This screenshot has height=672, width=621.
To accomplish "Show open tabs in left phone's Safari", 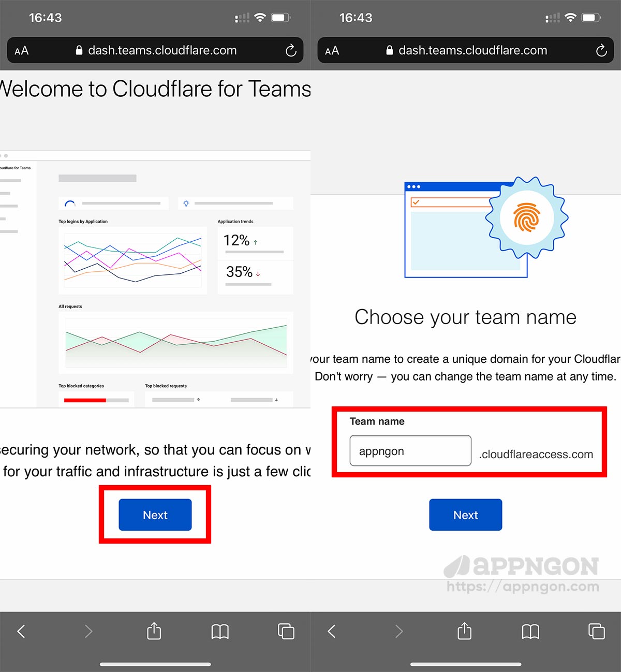I will (x=286, y=631).
